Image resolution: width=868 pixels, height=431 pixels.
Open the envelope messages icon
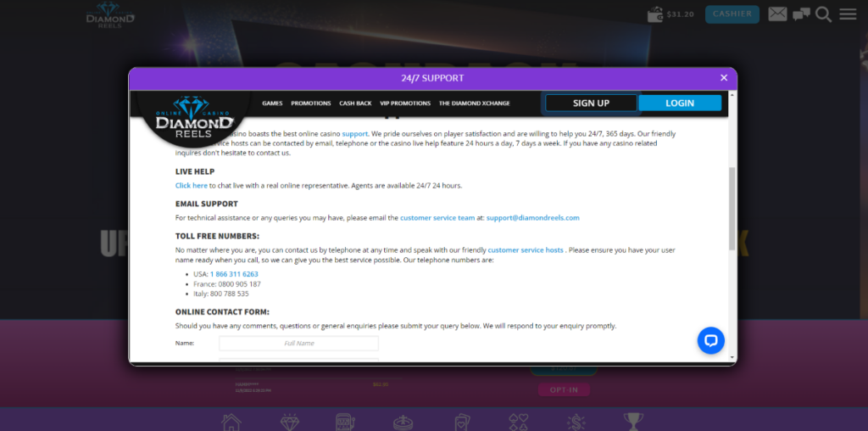tap(777, 14)
